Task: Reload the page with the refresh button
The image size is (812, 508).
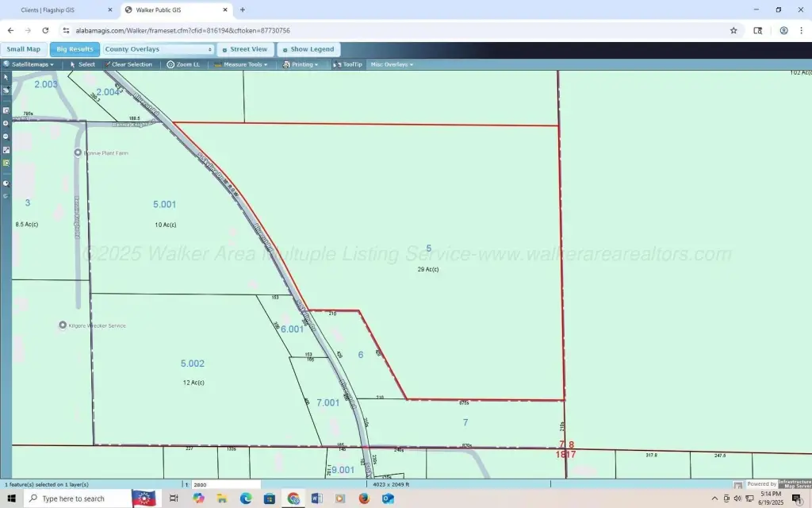Action: [x=45, y=30]
